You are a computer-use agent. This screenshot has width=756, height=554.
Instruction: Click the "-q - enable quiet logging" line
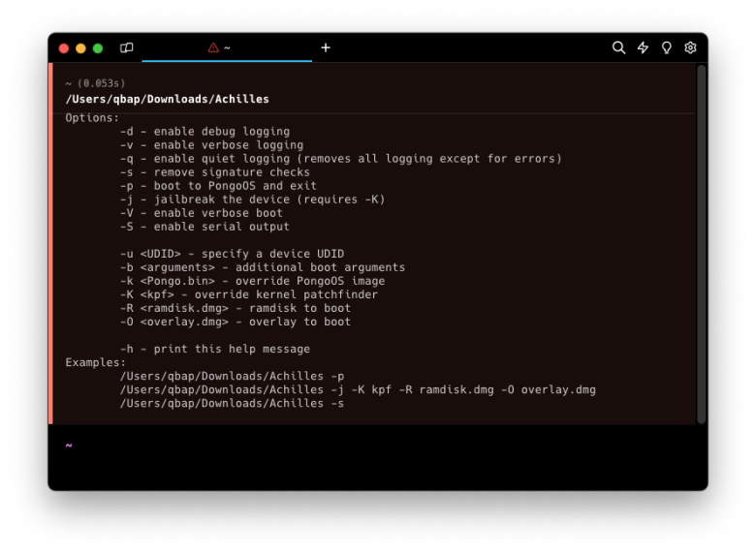[x=341, y=159]
